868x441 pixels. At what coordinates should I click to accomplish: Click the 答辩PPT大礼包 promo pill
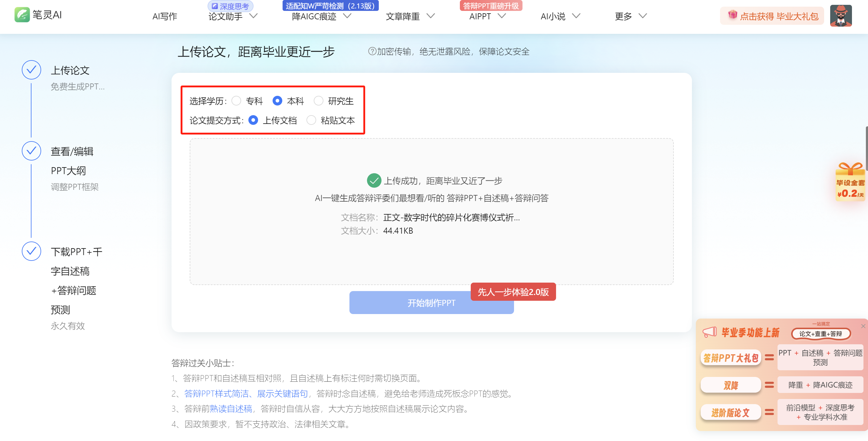pos(731,358)
